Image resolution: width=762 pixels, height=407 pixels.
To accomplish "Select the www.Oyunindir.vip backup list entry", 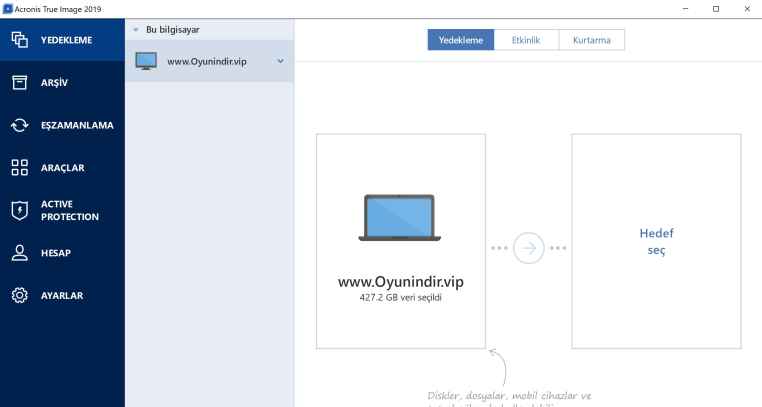I will 209,61.
